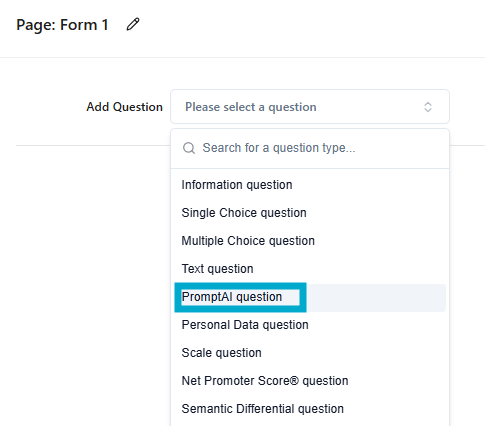Choose Semantic Differential question
The image size is (485, 426).
point(310,409)
